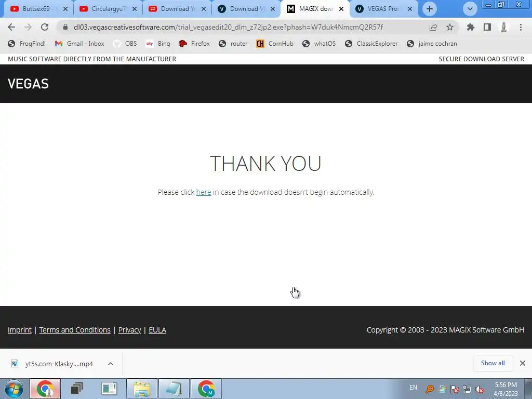Viewport: 532px width, 399px height.
Task: Open the Chrome profile avatar
Action: [504, 27]
